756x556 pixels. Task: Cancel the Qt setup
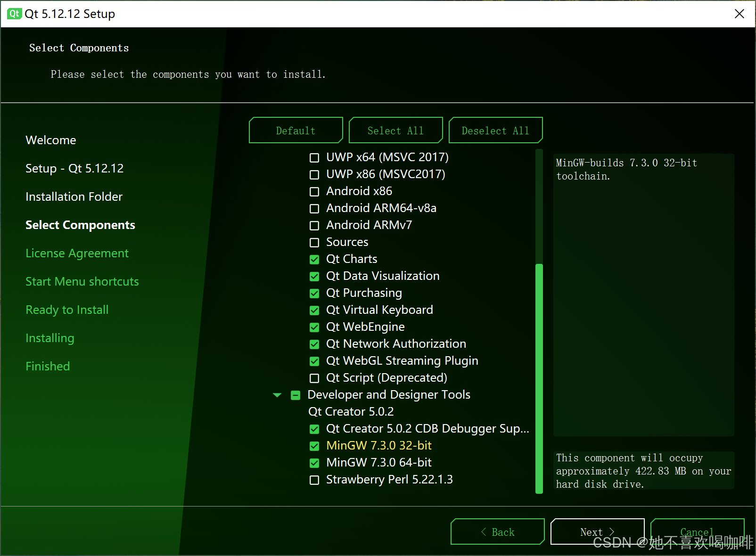697,531
